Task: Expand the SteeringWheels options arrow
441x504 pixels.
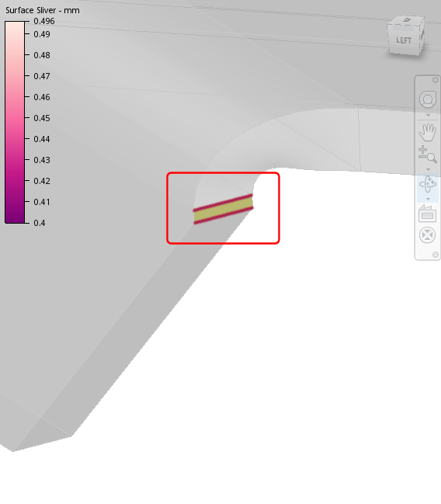Action: (x=428, y=115)
